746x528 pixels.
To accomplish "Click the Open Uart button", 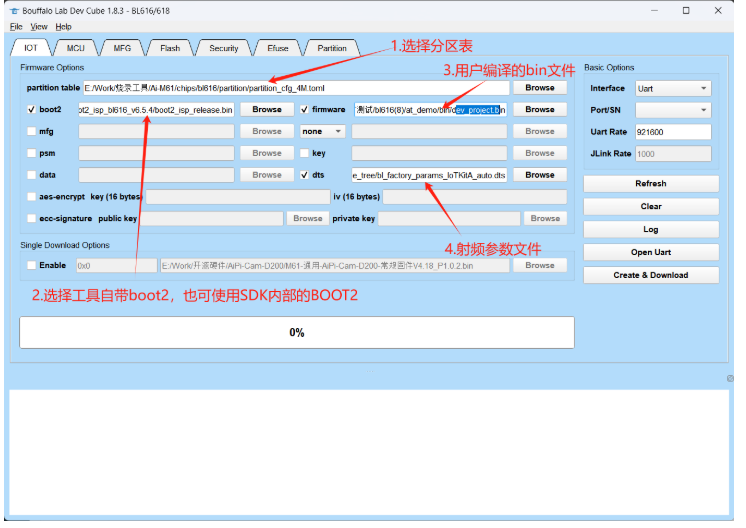I will [650, 252].
